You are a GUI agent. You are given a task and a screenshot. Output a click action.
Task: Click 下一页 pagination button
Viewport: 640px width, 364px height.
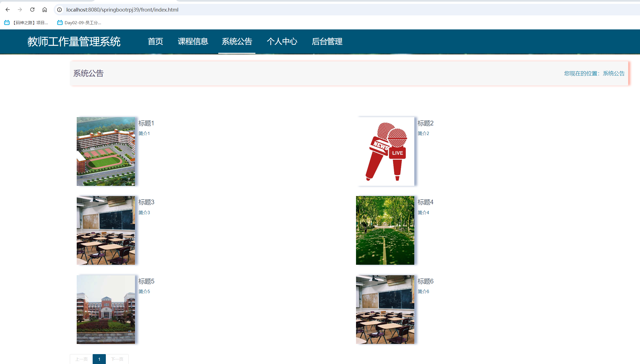coord(117,359)
